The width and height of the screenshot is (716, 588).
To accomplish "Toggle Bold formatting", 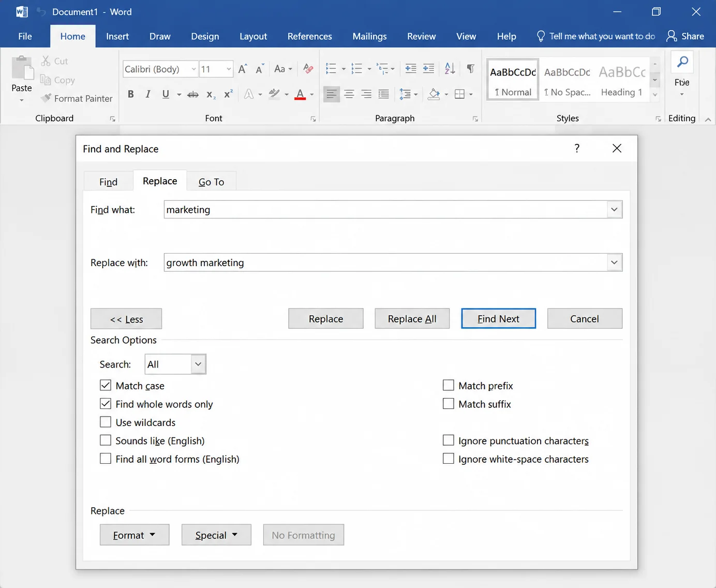I will (131, 94).
